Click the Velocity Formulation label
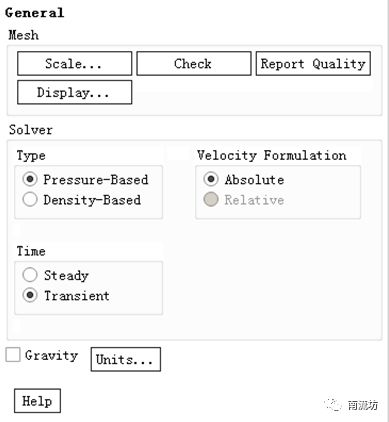This screenshot has width=389, height=422. (x=272, y=155)
